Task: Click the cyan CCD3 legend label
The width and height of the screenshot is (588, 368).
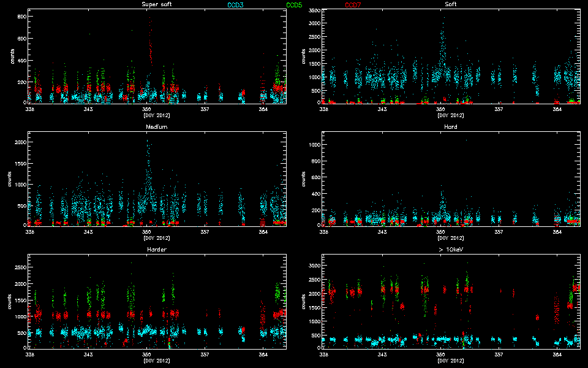Action: (235, 5)
